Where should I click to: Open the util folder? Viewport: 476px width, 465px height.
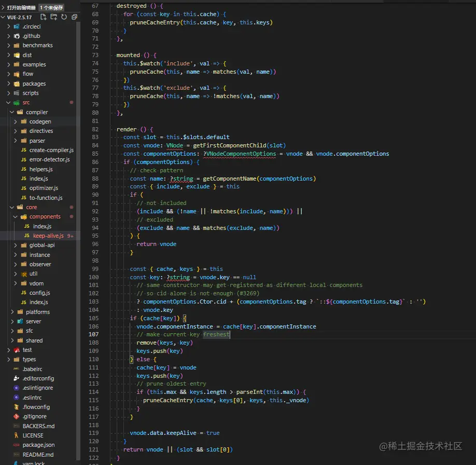[x=33, y=274]
